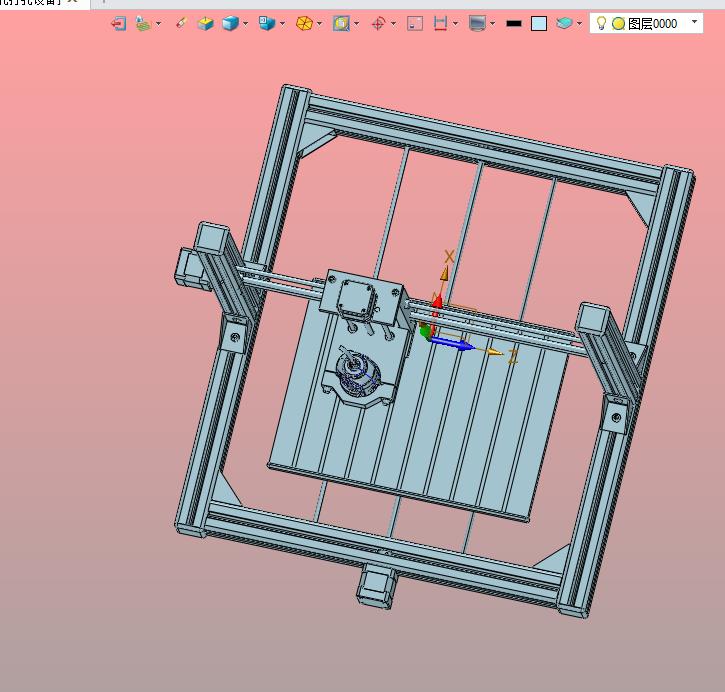Select the eraser/blank entity icon
This screenshot has height=692, width=725.
(x=182, y=23)
